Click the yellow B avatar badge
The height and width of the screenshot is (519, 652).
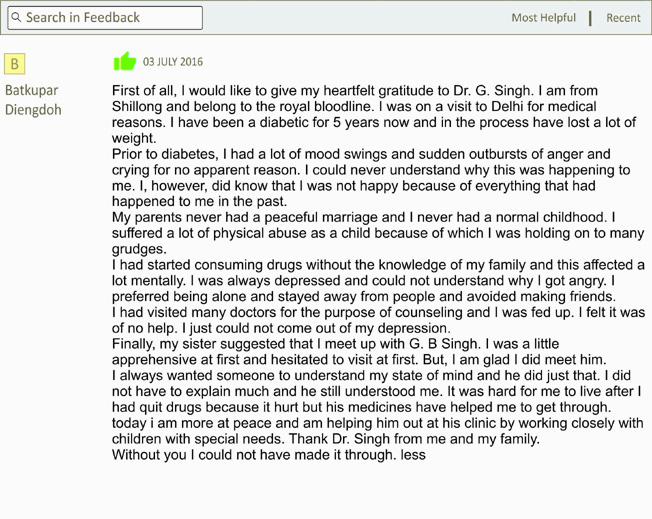[x=15, y=64]
